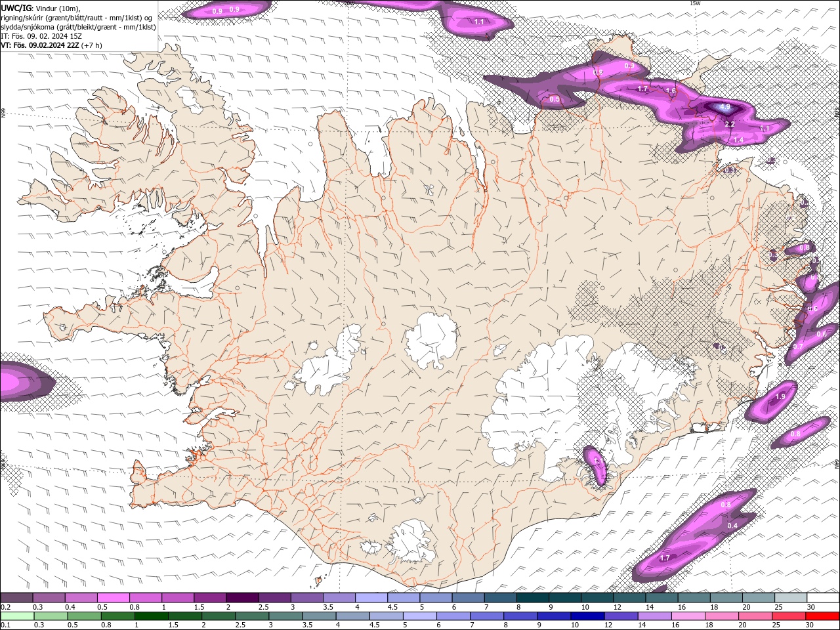Click the 1.9 label off the east coast

tap(780, 396)
